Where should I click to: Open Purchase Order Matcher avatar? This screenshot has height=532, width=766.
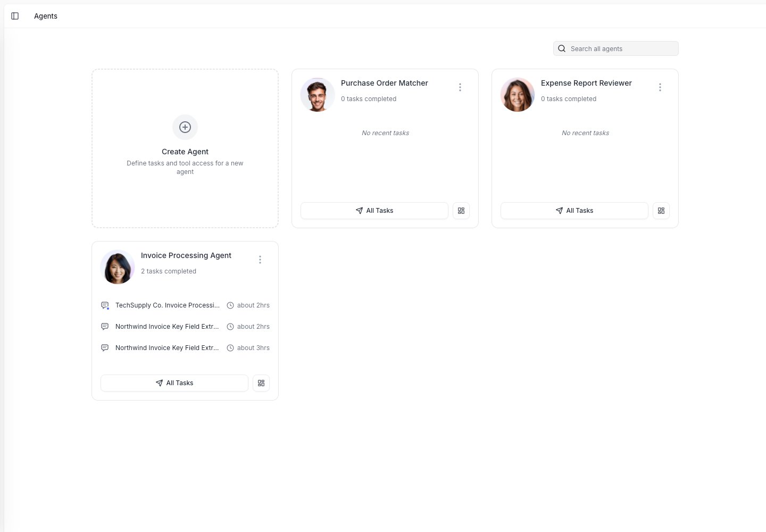click(x=318, y=95)
